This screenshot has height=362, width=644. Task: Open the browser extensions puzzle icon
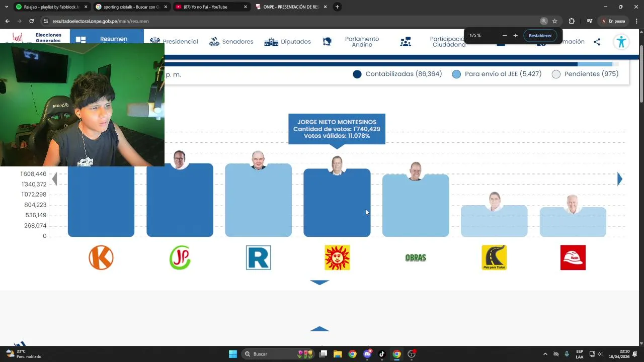click(x=572, y=21)
